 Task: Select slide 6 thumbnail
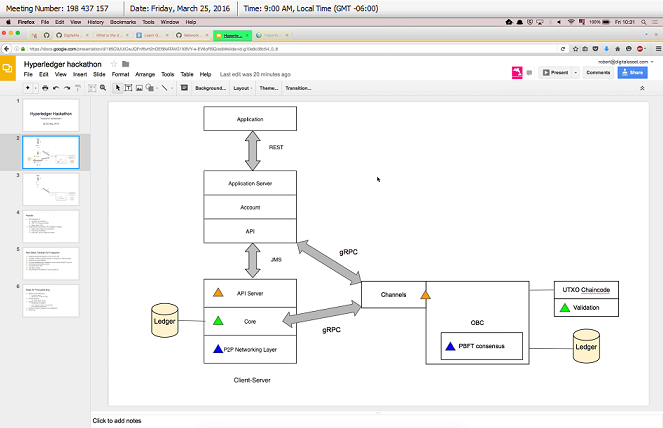click(51, 301)
